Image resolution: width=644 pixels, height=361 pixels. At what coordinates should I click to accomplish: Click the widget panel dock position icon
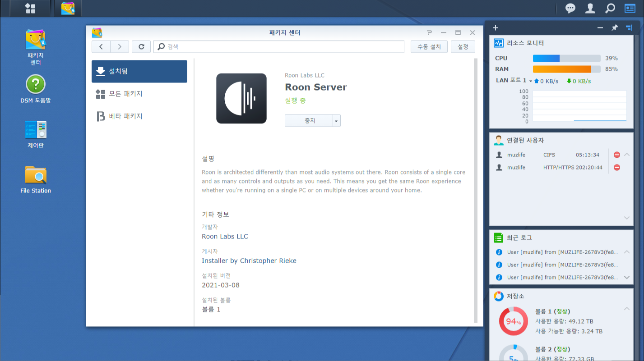(x=629, y=28)
